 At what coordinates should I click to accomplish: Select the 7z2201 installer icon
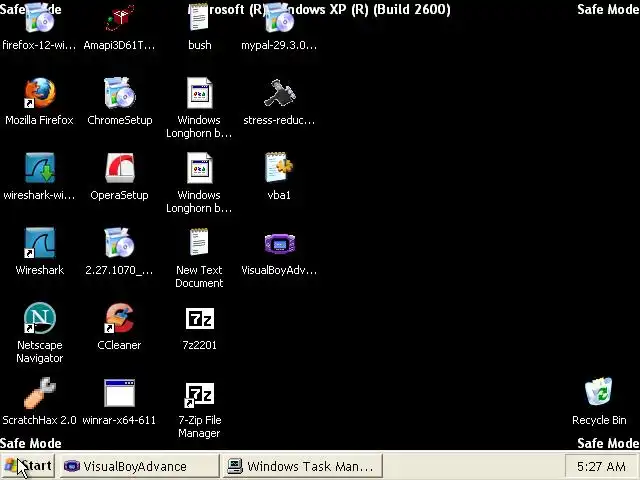pyautogui.click(x=199, y=318)
